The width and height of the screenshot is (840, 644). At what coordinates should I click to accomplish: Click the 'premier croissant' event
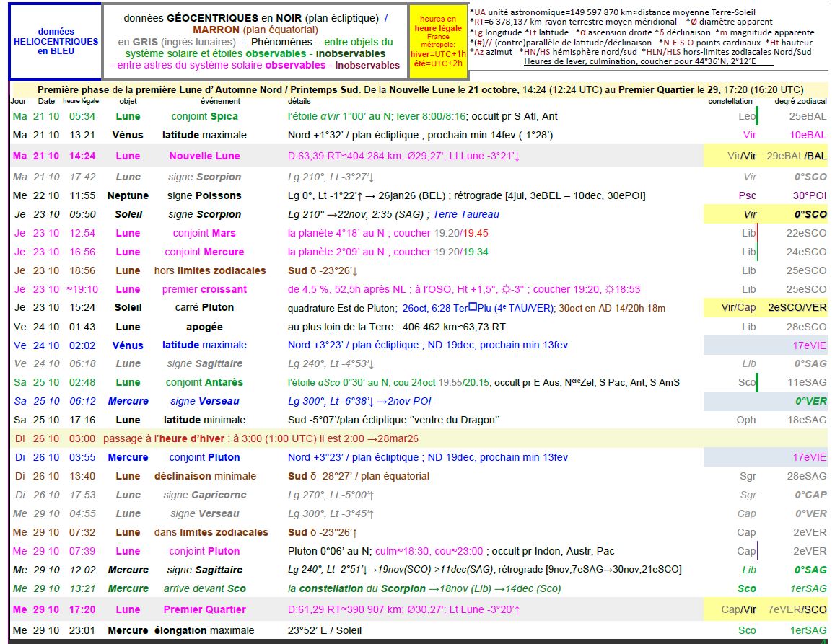pyautogui.click(x=204, y=289)
